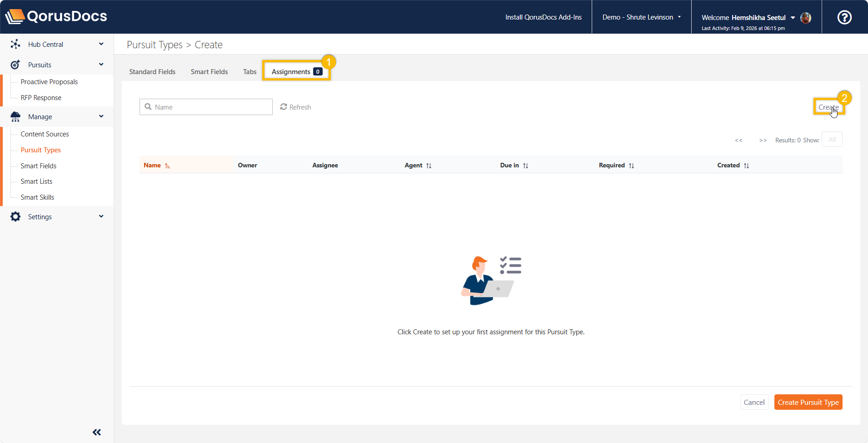Sort by Agent column arrows
Image resolution: width=868 pixels, height=443 pixels.
[x=429, y=166]
